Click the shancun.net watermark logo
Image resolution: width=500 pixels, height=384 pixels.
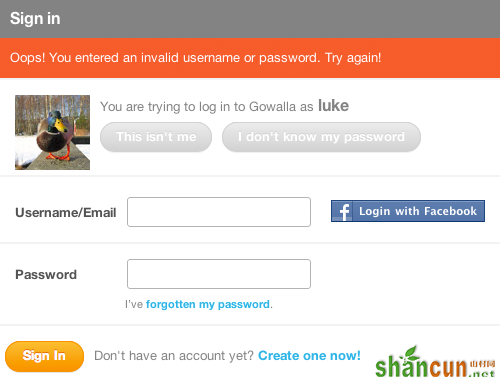click(x=435, y=362)
